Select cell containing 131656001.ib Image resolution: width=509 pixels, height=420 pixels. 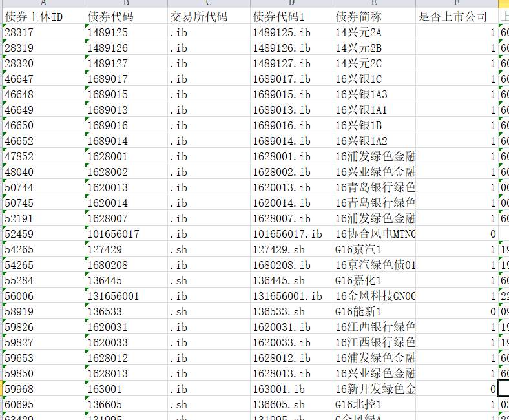click(291, 296)
